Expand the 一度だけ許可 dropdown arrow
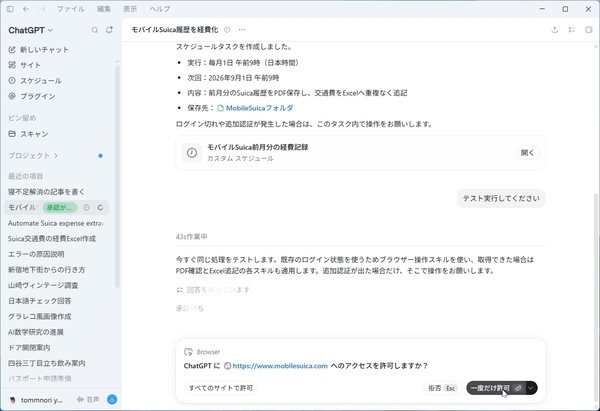 click(x=532, y=388)
